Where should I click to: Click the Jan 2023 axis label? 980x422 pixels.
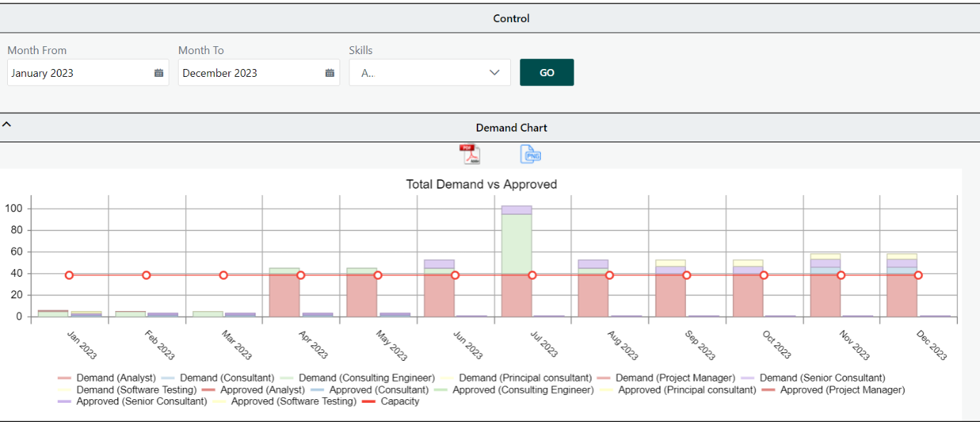click(x=82, y=344)
